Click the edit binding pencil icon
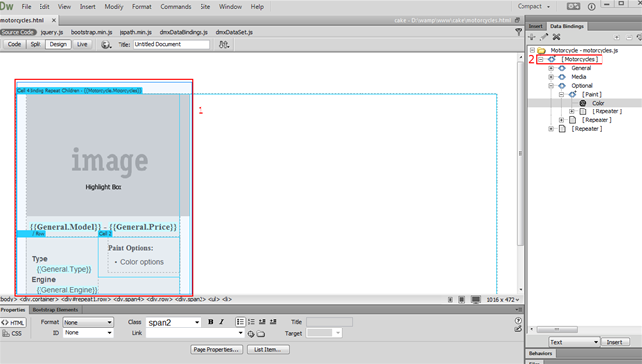Screen dimensions: 642x364 pyautogui.click(x=544, y=37)
